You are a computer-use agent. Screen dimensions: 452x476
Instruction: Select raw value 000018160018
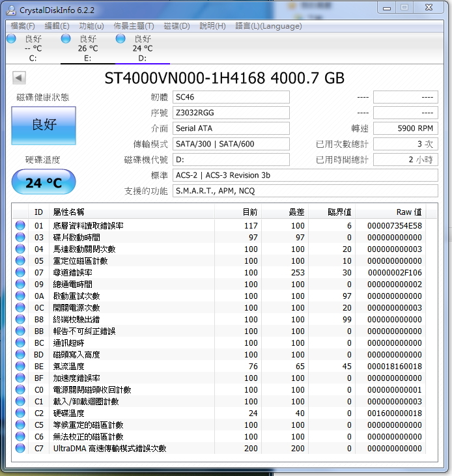click(x=395, y=367)
